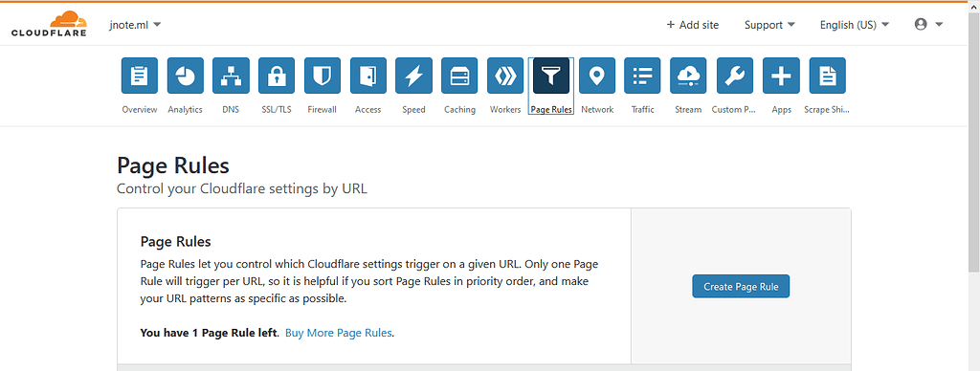Open the Network location pin icon

coord(597,76)
